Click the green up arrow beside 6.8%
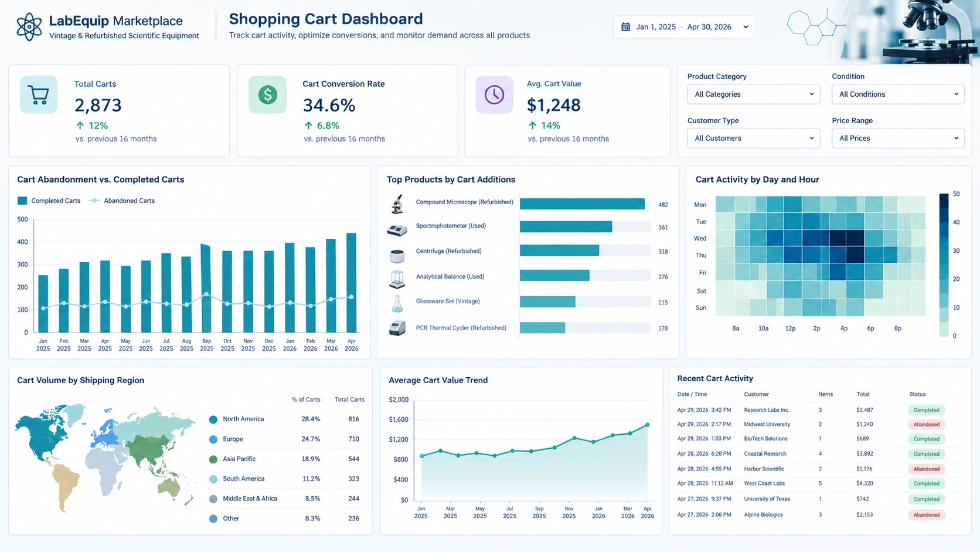 coord(308,126)
